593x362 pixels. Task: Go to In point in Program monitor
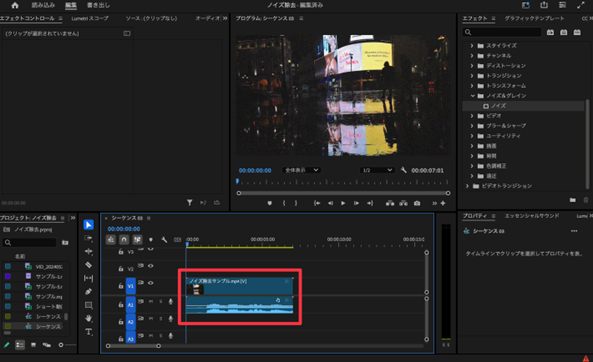pos(317,203)
